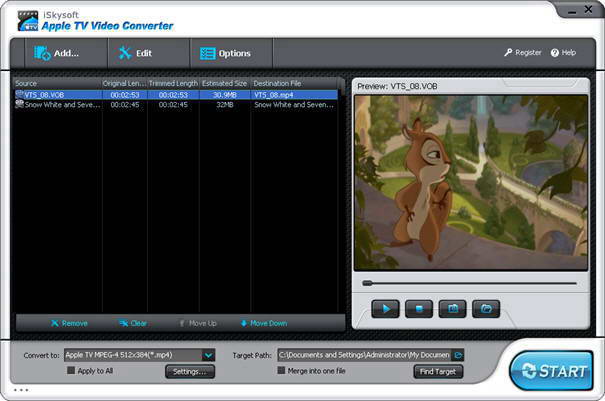Click the 32MB estimated size cell

pos(225,105)
